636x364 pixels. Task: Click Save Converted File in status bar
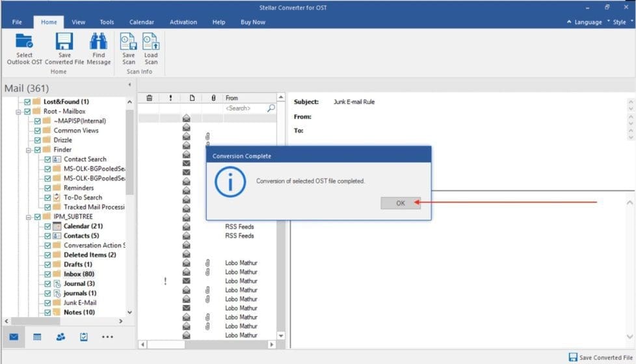tap(600, 357)
